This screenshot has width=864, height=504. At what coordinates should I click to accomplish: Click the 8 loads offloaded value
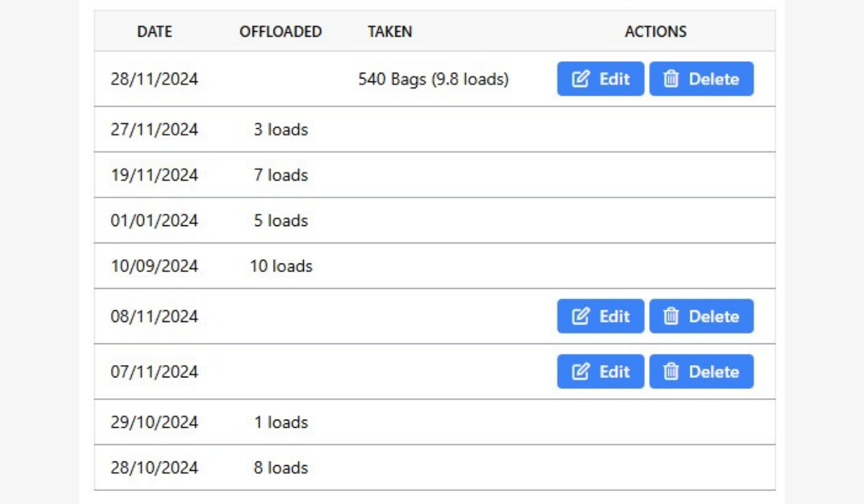(281, 467)
